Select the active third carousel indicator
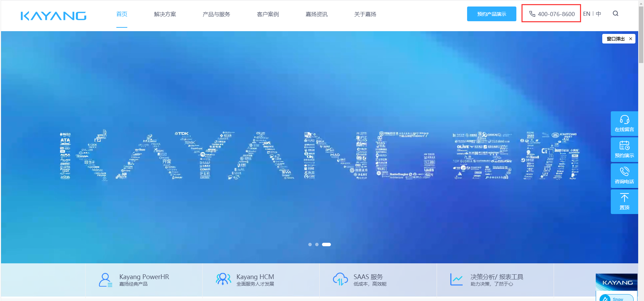This screenshot has width=644, height=301. (326, 244)
